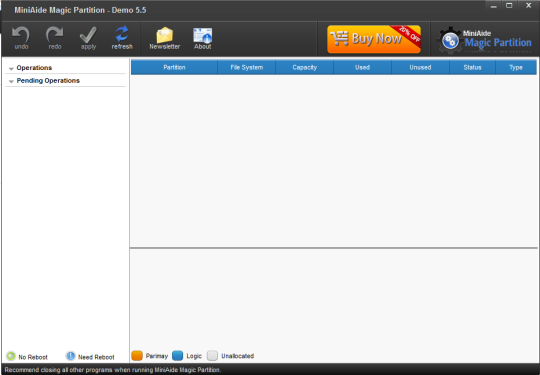
Task: Click the blue Logic legend swatch
Action: (x=178, y=356)
